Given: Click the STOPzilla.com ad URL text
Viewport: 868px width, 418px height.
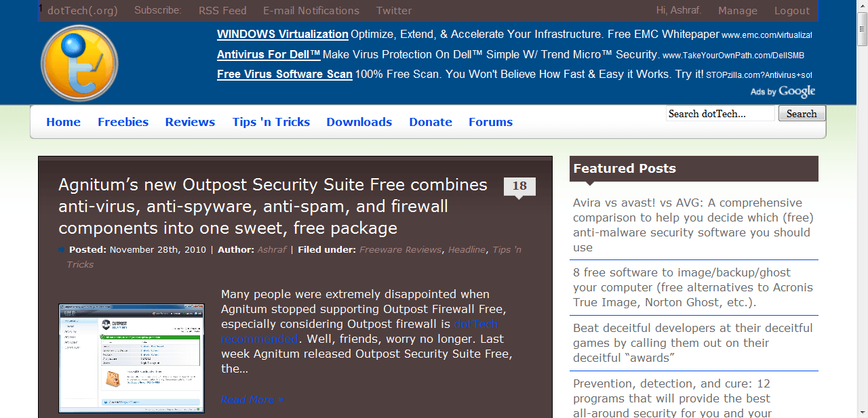Looking at the screenshot, I should pos(759,75).
